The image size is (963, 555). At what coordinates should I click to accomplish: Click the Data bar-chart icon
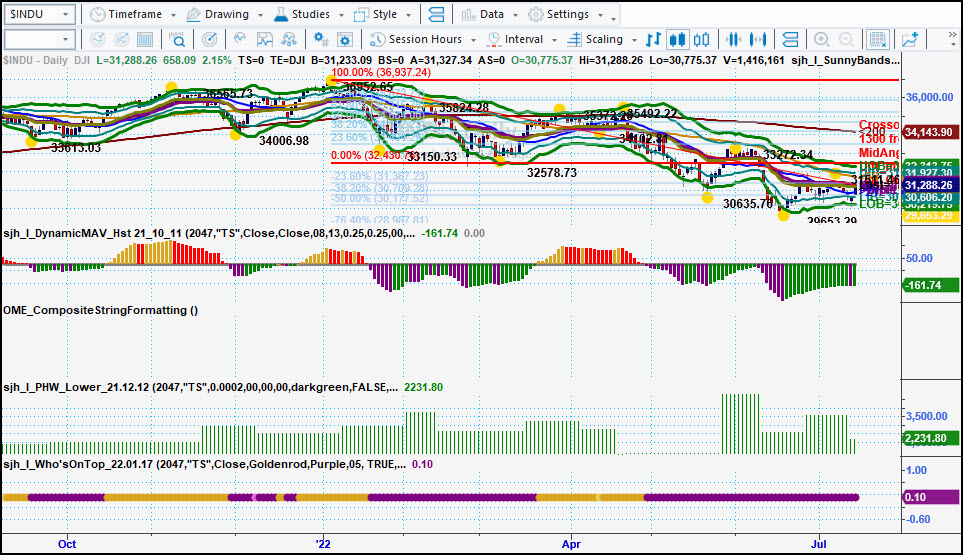[468, 14]
